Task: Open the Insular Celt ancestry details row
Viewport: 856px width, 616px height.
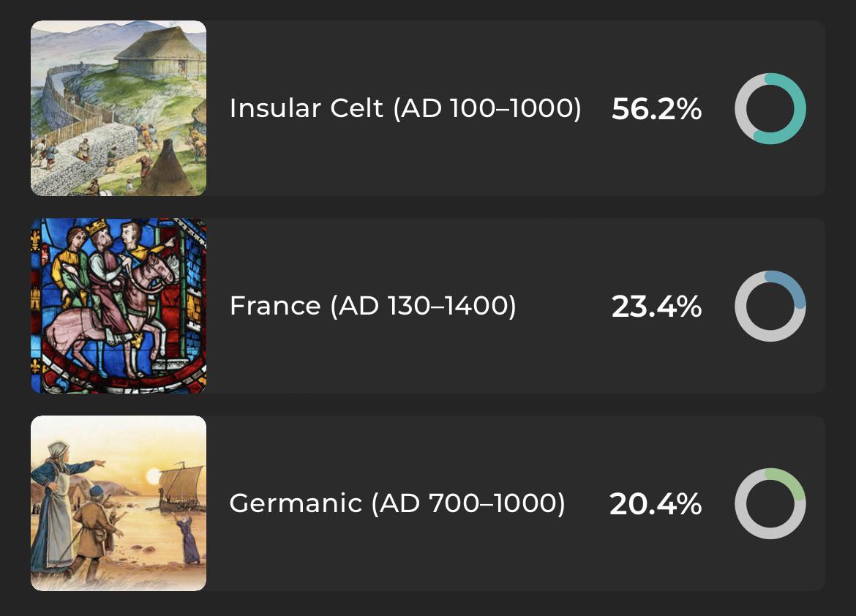Action: [428, 109]
